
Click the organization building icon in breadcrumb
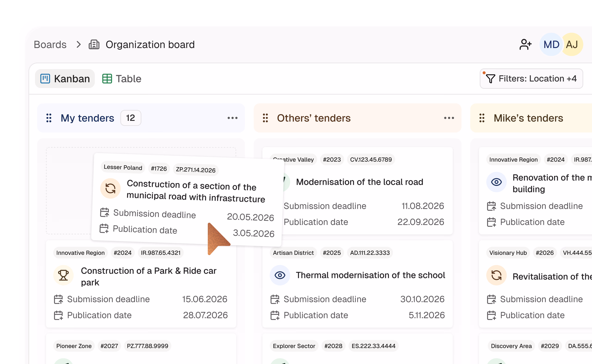(94, 45)
